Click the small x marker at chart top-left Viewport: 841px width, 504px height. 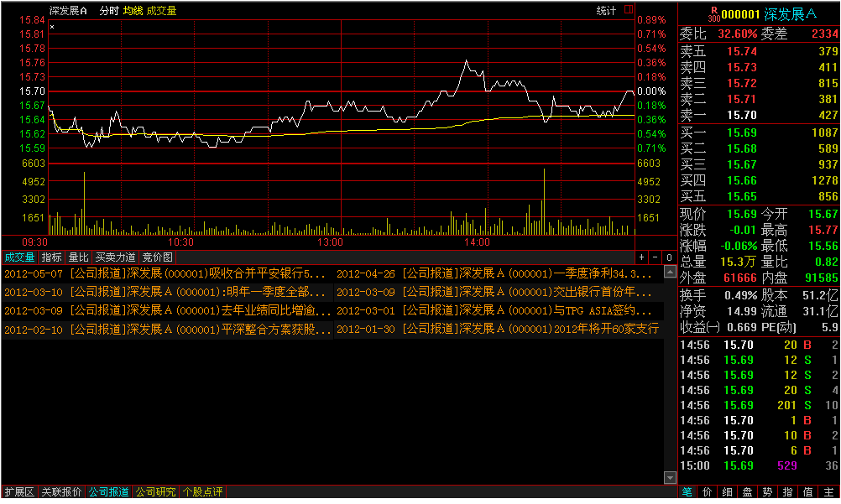52,27
